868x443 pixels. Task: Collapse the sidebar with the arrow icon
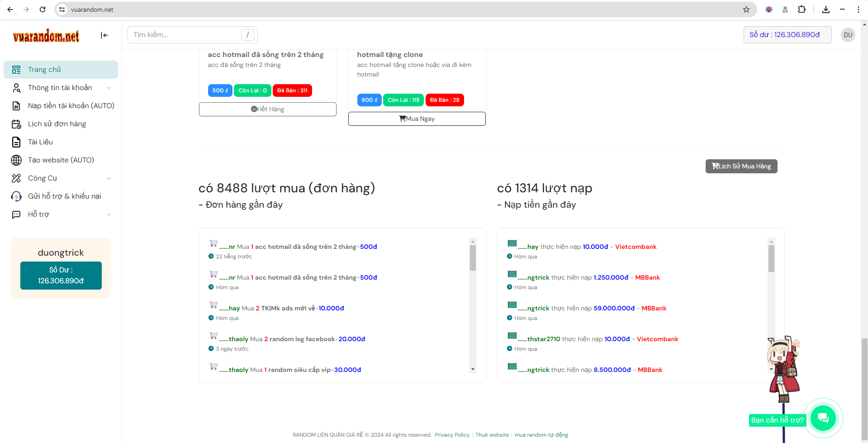[104, 35]
